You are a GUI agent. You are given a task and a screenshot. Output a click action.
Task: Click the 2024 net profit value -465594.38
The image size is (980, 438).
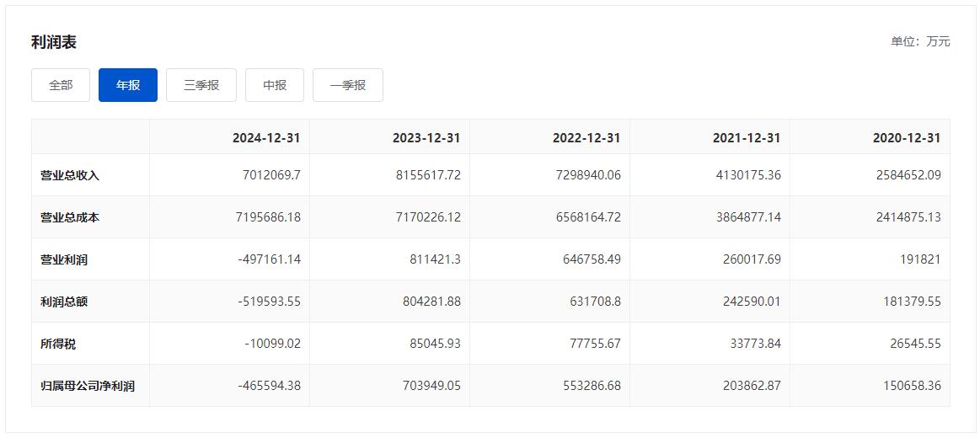pyautogui.click(x=269, y=386)
